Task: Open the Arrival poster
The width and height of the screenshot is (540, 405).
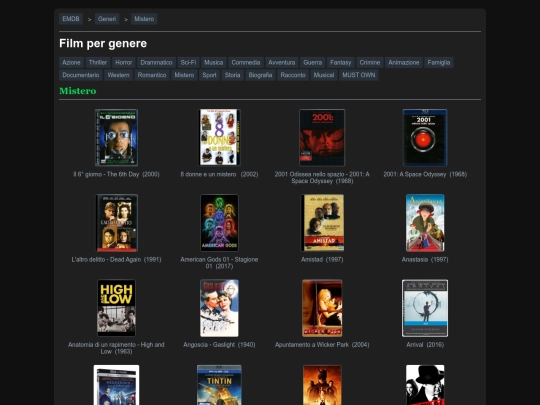Action: 425,308
